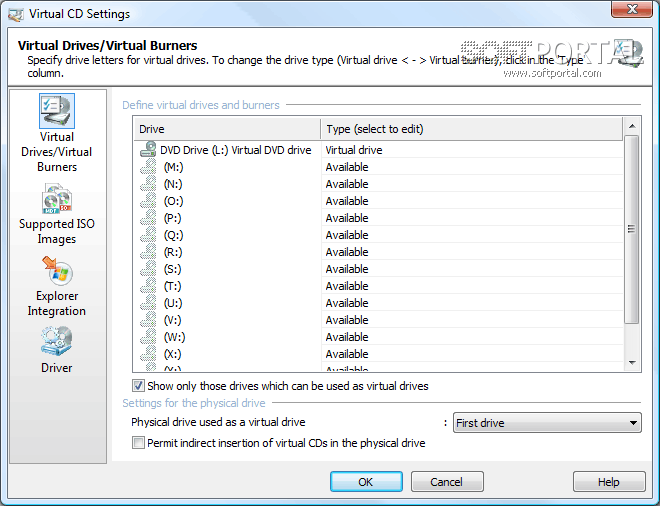Click the Drive column header
The image size is (660, 506).
(227, 129)
